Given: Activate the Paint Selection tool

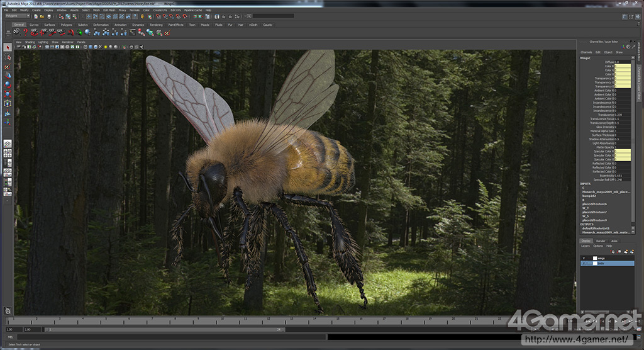Looking at the screenshot, I should coord(8,66).
